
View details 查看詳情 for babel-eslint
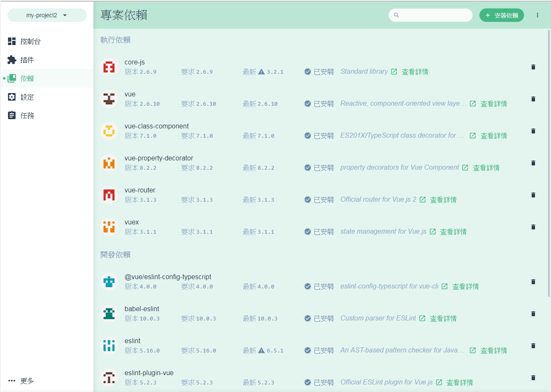pos(443,318)
